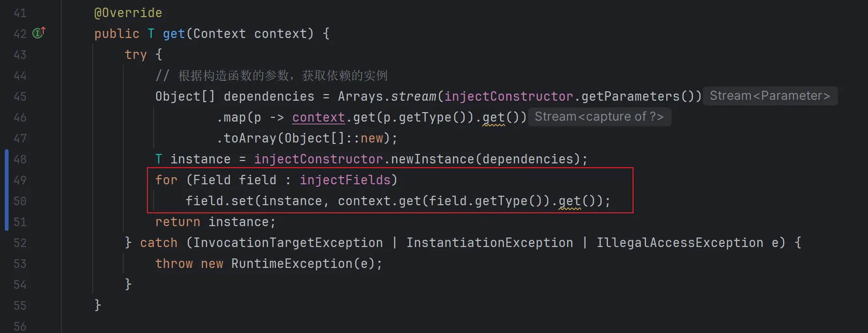
Task: Click line number 48 in the gutter
Action: pyautogui.click(x=20, y=160)
